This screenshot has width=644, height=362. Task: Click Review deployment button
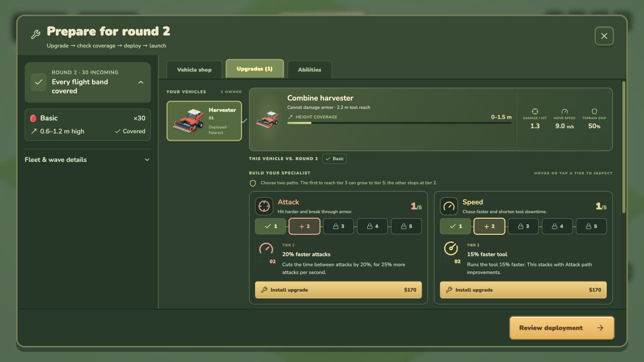coord(562,328)
